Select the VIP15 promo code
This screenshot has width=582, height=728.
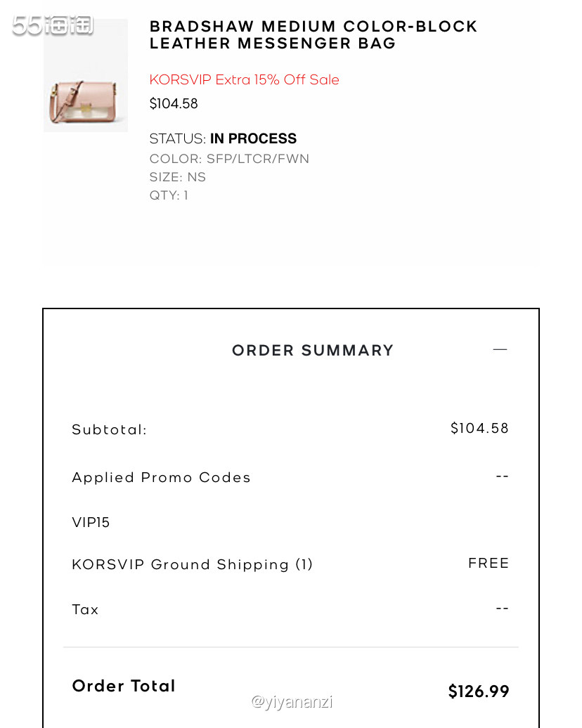pos(91,523)
